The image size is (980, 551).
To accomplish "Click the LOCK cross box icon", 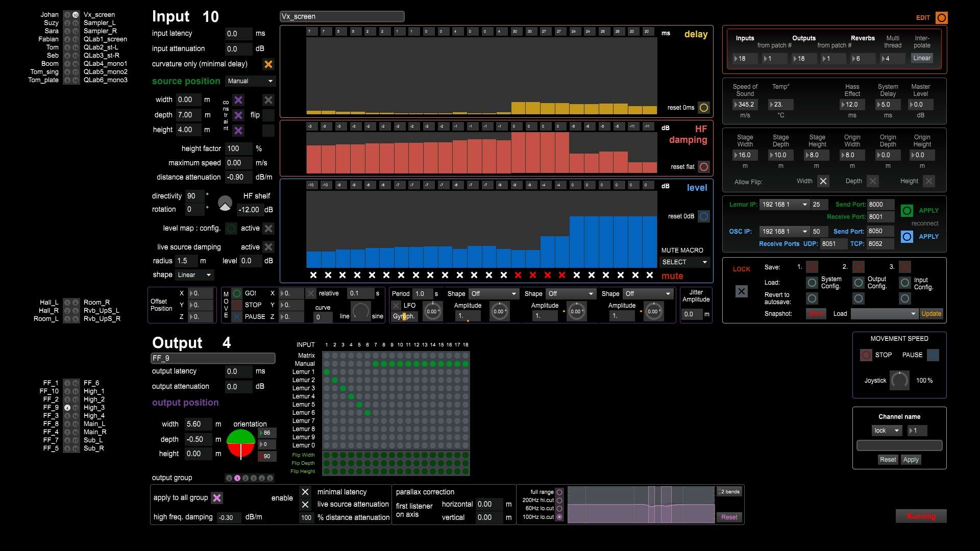I will click(742, 291).
